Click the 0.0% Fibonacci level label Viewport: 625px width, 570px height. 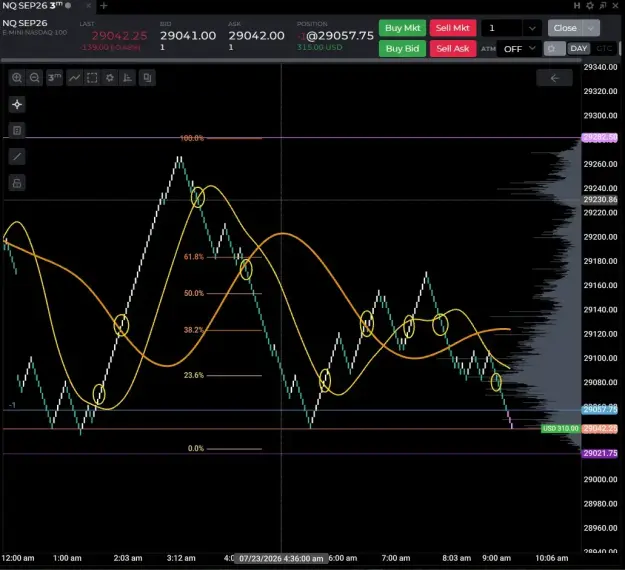[196, 448]
